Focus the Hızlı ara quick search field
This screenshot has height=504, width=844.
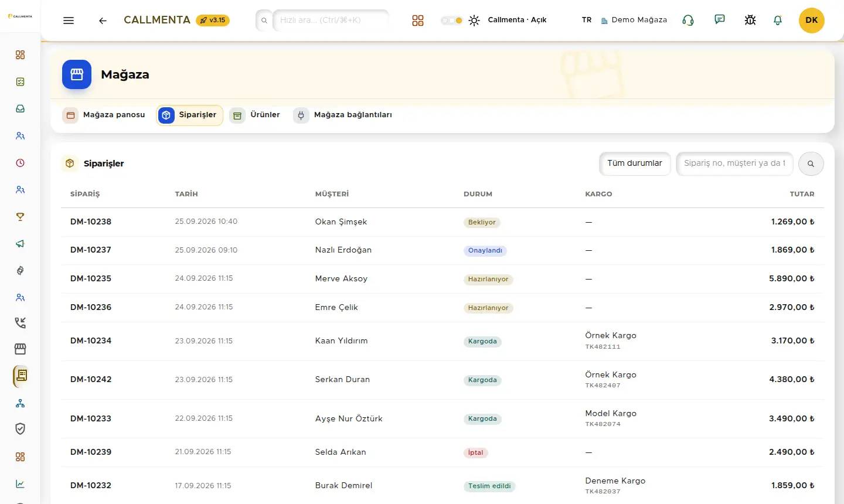coord(331,20)
